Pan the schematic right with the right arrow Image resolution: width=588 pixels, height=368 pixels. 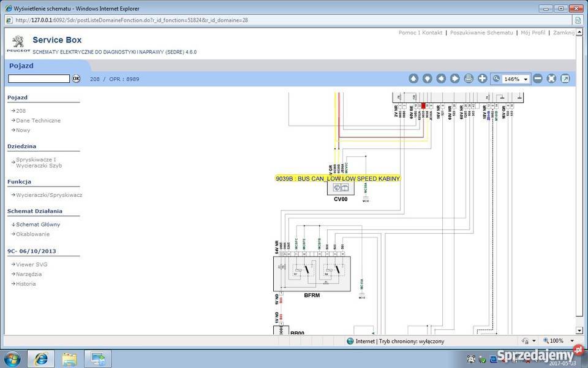(x=455, y=79)
